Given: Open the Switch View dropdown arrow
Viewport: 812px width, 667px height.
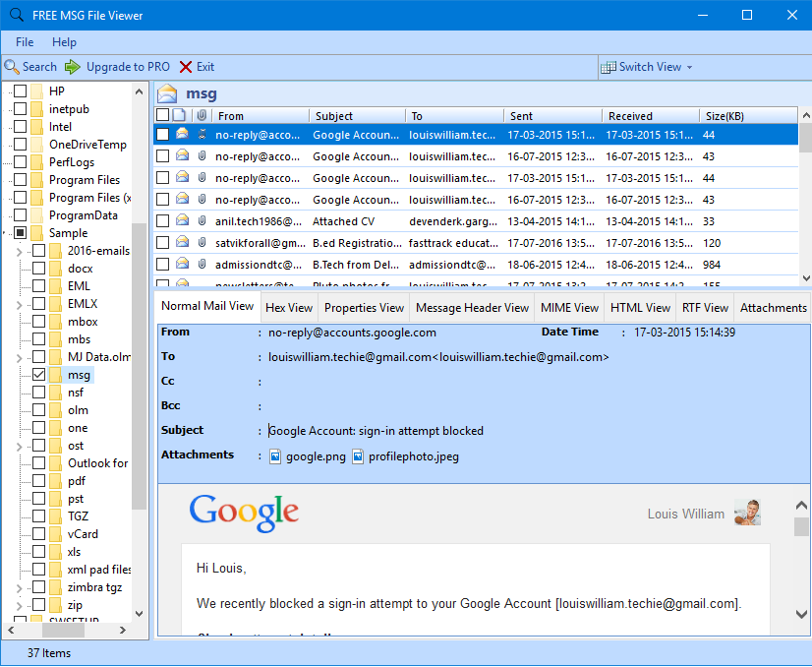Looking at the screenshot, I should (690, 67).
